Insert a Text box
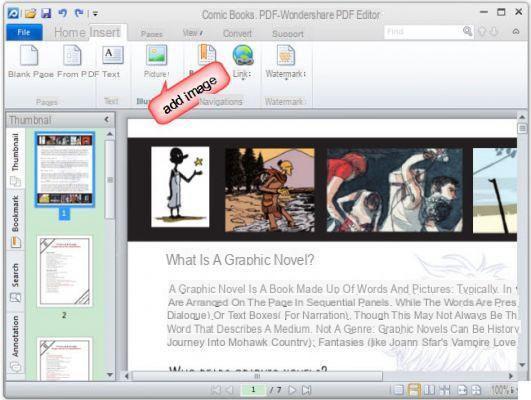 (x=112, y=61)
